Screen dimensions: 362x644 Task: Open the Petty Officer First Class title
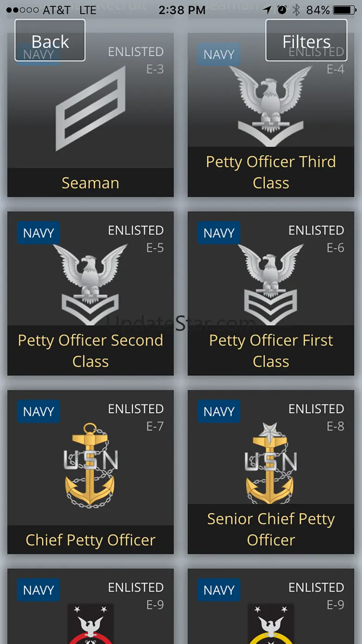click(x=271, y=351)
